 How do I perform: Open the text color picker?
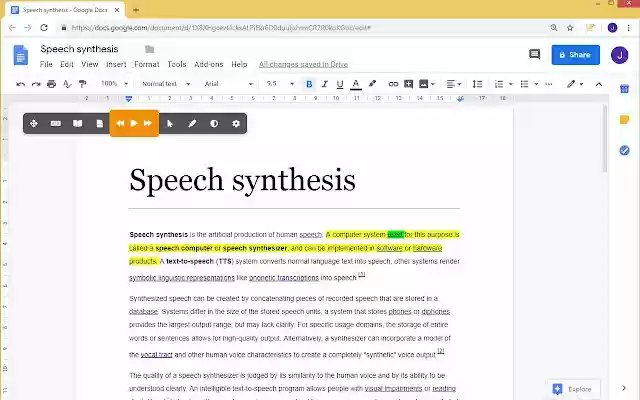tap(356, 84)
